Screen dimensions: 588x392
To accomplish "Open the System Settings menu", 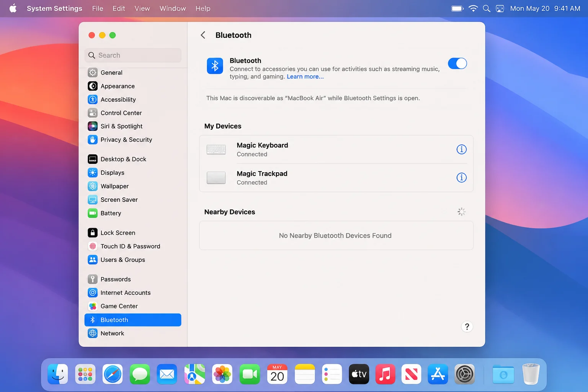I will pos(54,8).
